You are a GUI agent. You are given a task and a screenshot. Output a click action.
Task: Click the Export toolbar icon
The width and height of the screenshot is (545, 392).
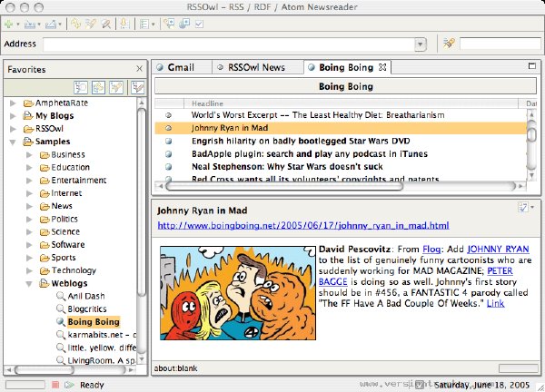tap(51, 24)
